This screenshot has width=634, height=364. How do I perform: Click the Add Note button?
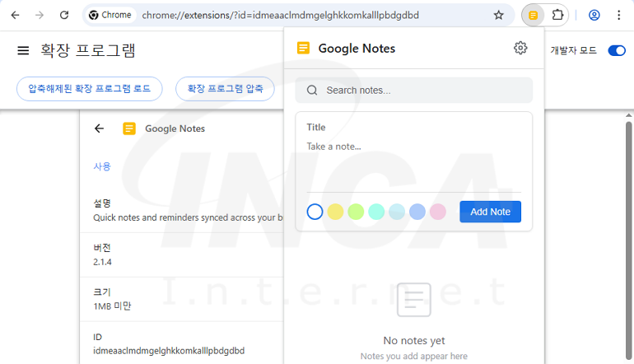pos(490,212)
